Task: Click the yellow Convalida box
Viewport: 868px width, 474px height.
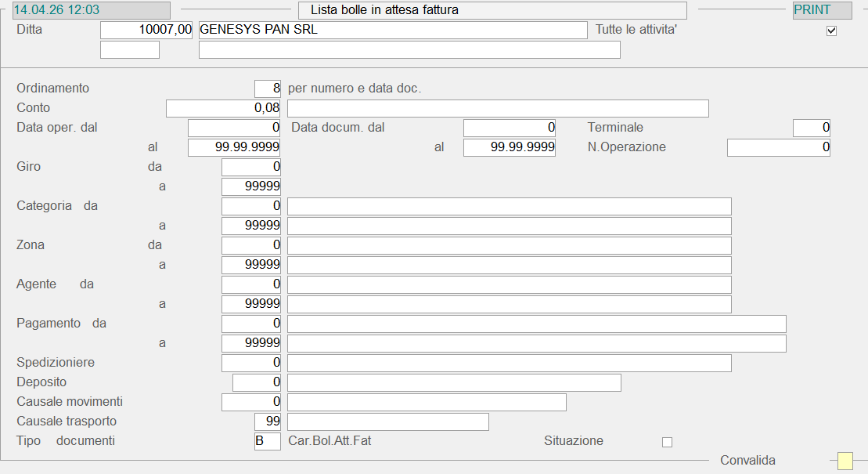Action: [x=845, y=461]
